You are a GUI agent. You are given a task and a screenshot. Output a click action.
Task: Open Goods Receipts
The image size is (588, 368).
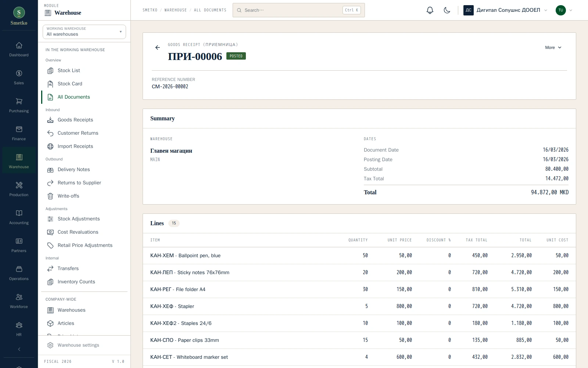(84, 120)
